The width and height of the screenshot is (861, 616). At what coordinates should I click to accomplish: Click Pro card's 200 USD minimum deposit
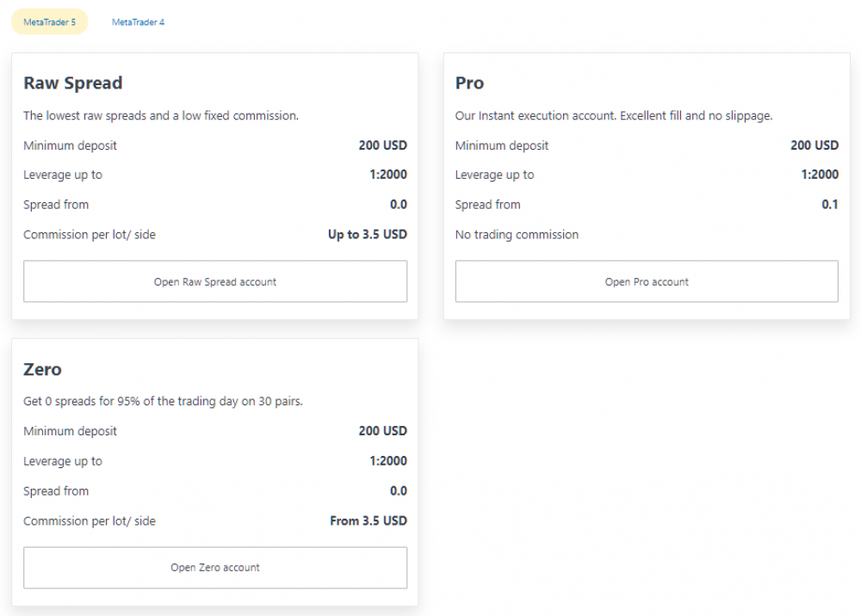[x=815, y=145]
